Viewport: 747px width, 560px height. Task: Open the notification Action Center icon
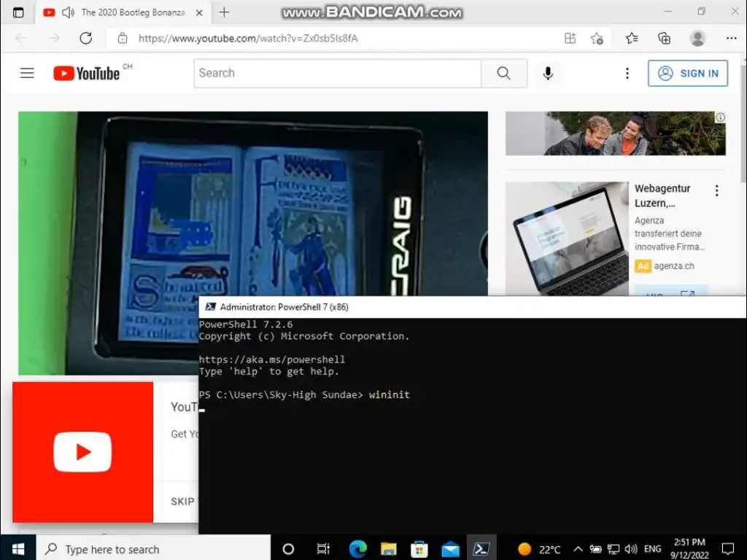728,549
